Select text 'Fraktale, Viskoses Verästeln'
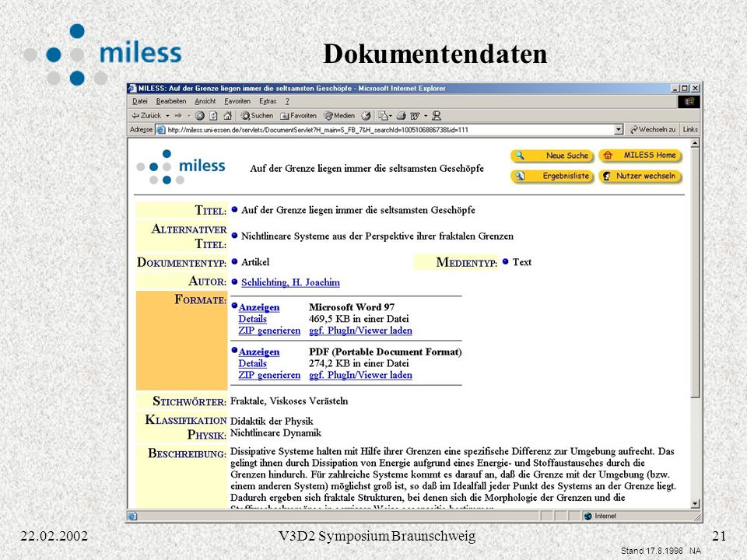747x560 pixels. point(289,401)
